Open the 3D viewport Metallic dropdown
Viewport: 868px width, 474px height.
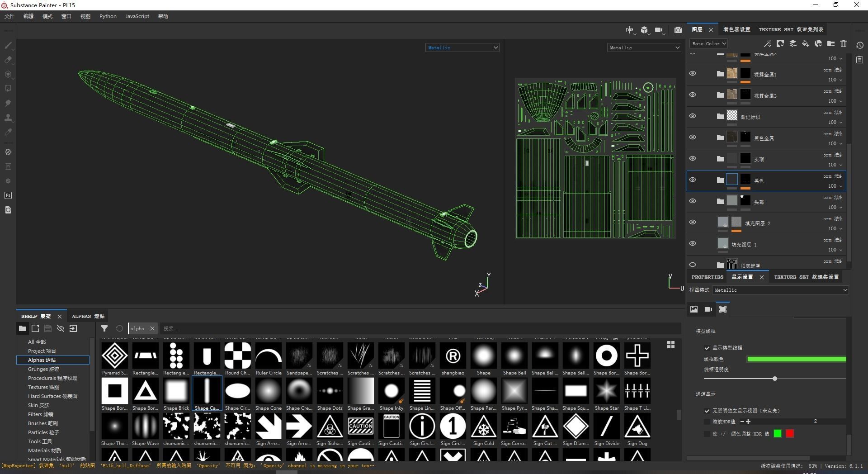(462, 47)
